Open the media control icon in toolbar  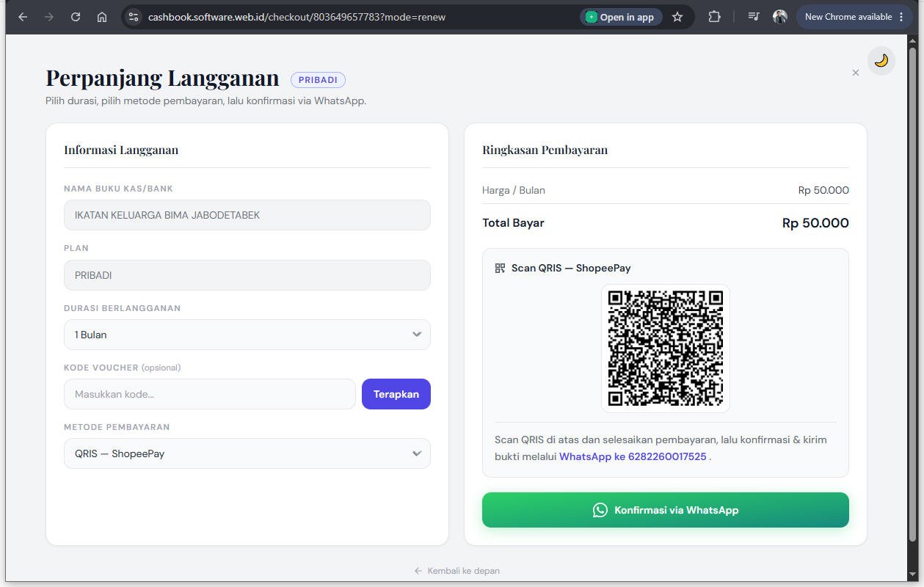[x=754, y=17]
